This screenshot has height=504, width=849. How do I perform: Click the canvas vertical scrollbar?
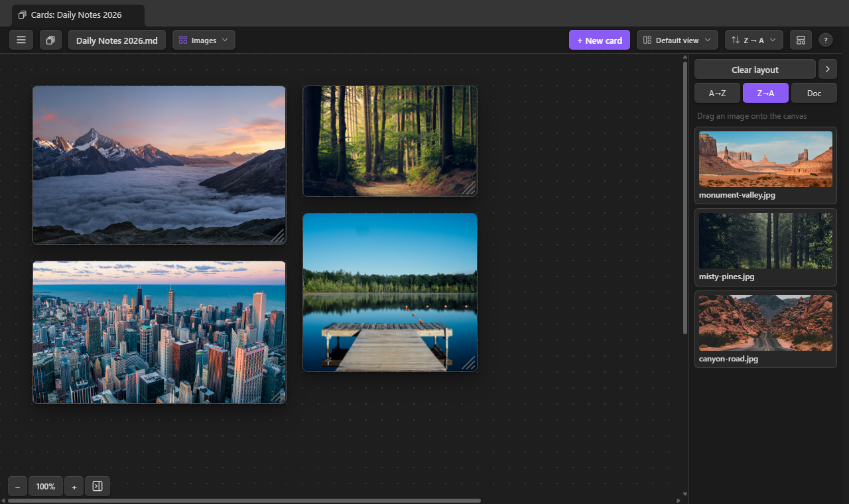[685, 198]
